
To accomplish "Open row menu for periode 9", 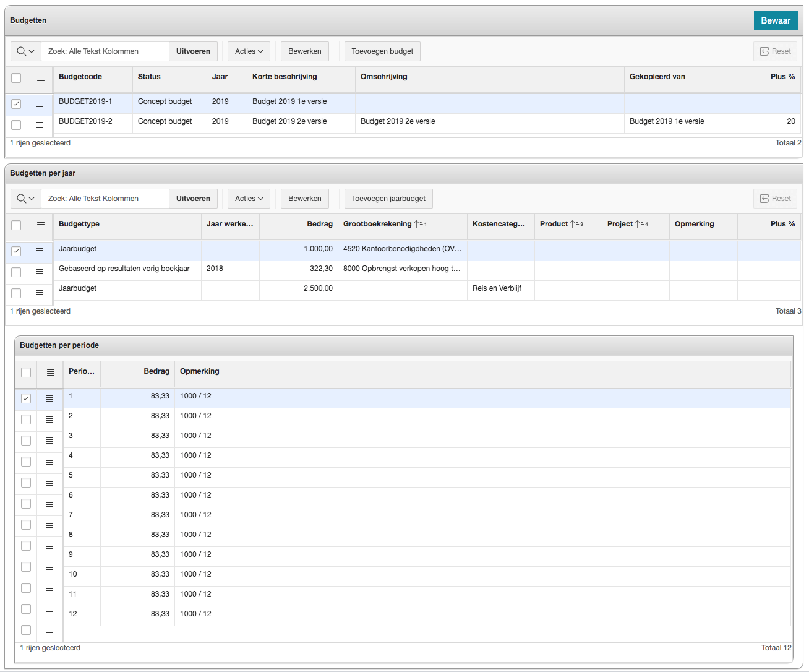I will pyautogui.click(x=49, y=567).
